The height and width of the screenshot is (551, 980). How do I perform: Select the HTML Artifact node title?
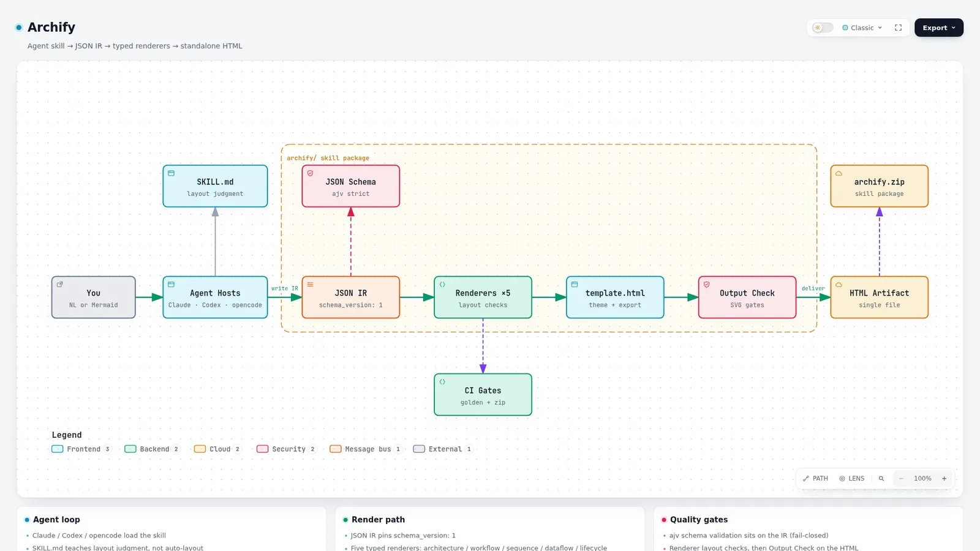pyautogui.click(x=879, y=293)
